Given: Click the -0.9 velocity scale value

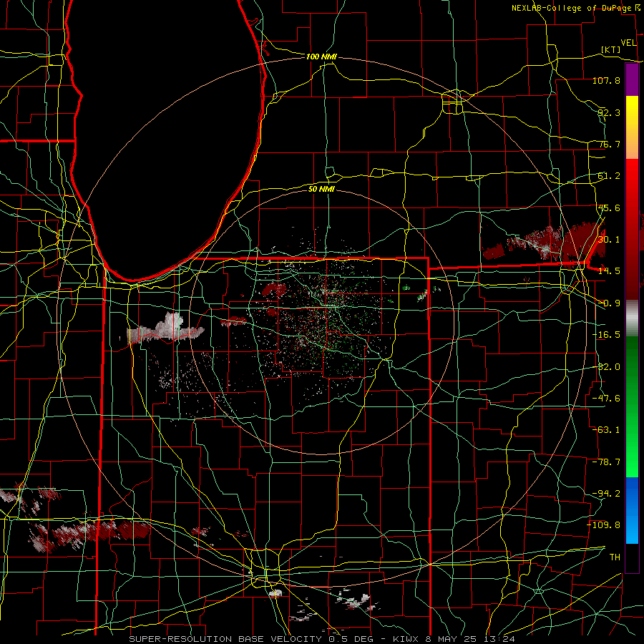Looking at the screenshot, I should tap(609, 303).
